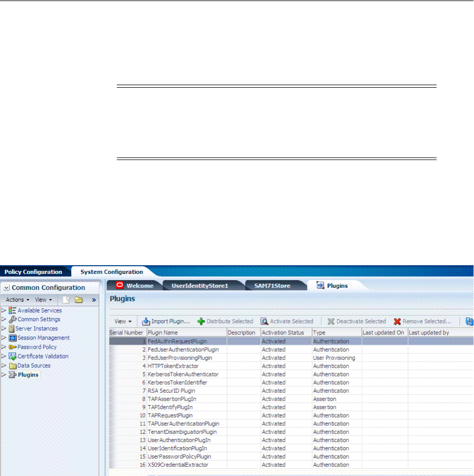Click Remove Selected label
474x476 pixels.
click(x=427, y=321)
